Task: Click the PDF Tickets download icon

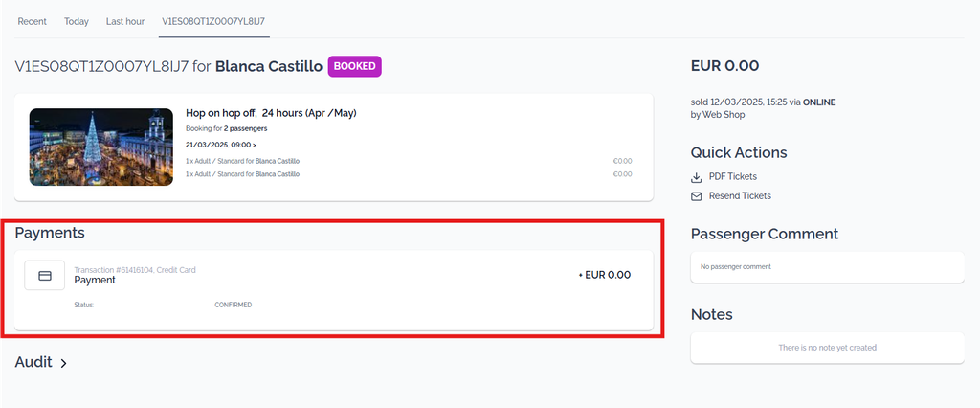Action: [697, 177]
